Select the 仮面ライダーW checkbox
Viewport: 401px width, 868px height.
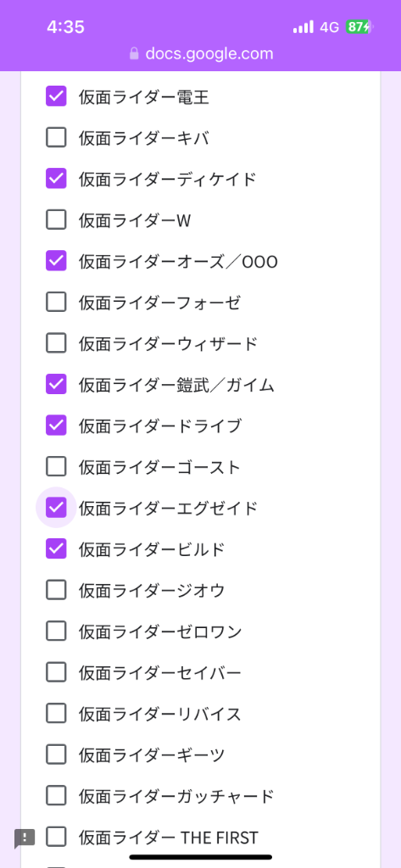[x=56, y=220]
